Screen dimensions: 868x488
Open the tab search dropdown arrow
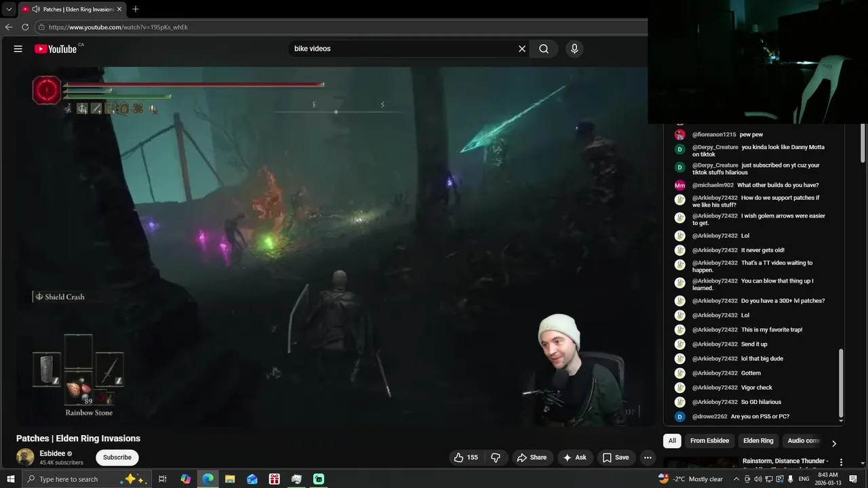[x=8, y=9]
